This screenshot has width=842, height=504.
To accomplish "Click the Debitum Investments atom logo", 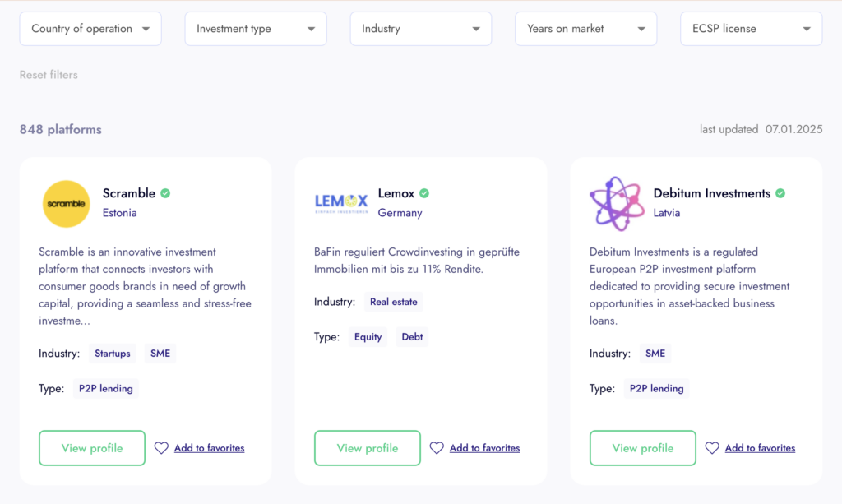I will (617, 204).
